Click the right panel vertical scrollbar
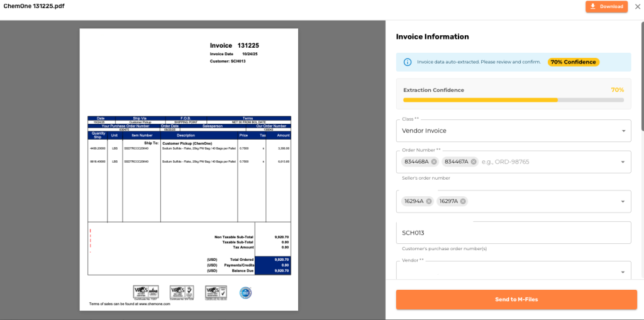The height and width of the screenshot is (320, 644). click(x=641, y=75)
